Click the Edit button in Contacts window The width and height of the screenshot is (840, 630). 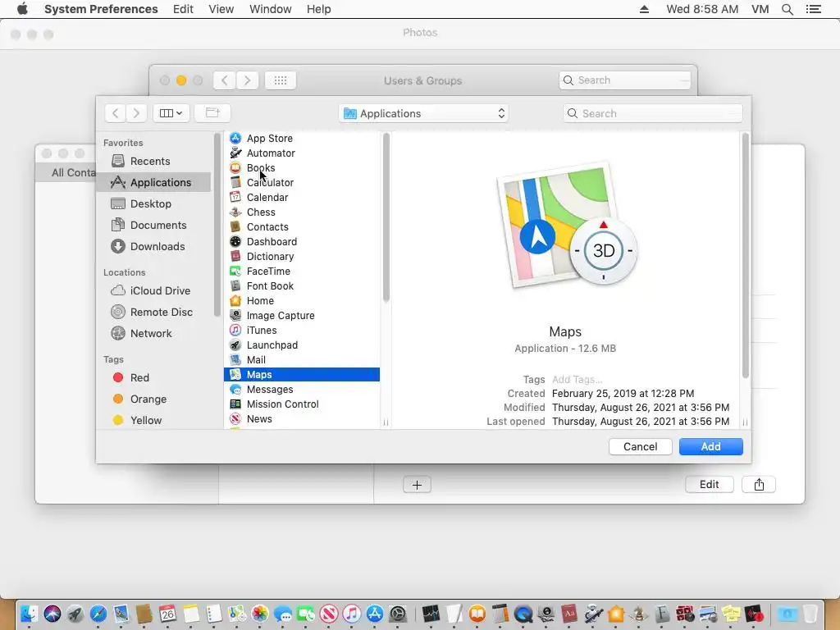710,484
